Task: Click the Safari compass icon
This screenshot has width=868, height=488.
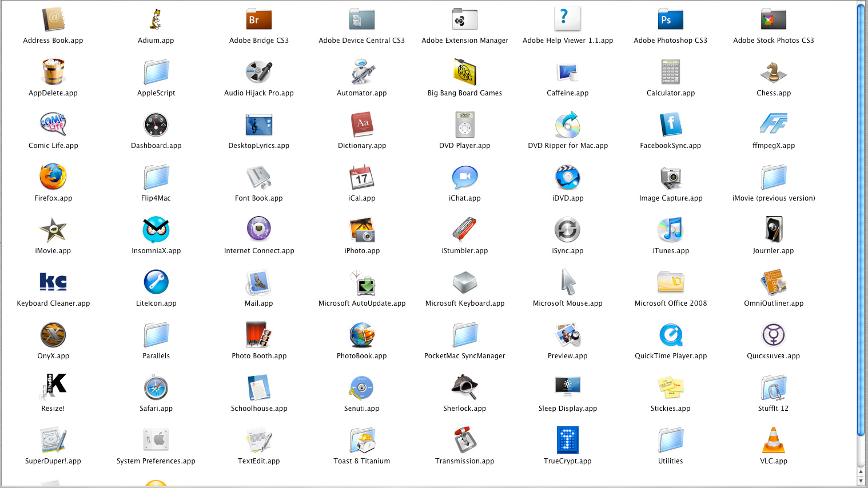Action: pyautogui.click(x=156, y=387)
